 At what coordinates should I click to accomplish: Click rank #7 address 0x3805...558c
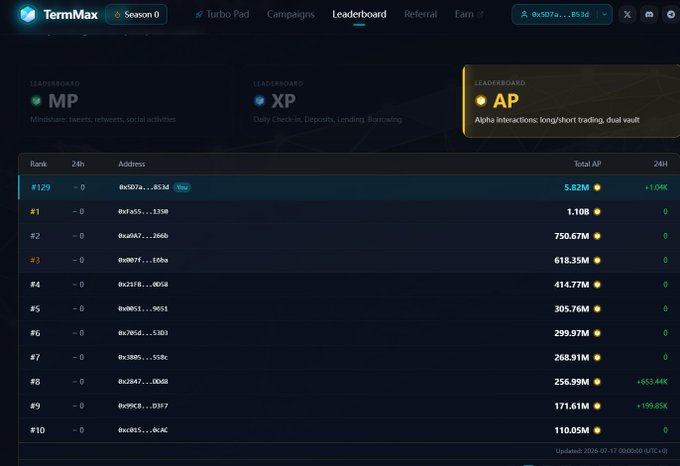143,357
